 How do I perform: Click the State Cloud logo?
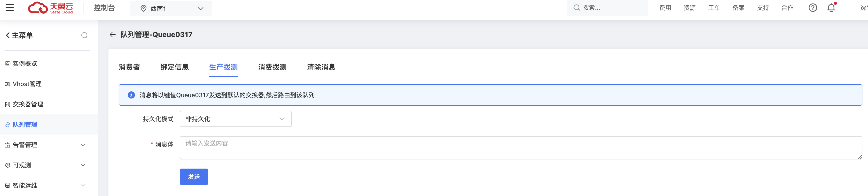(51, 8)
